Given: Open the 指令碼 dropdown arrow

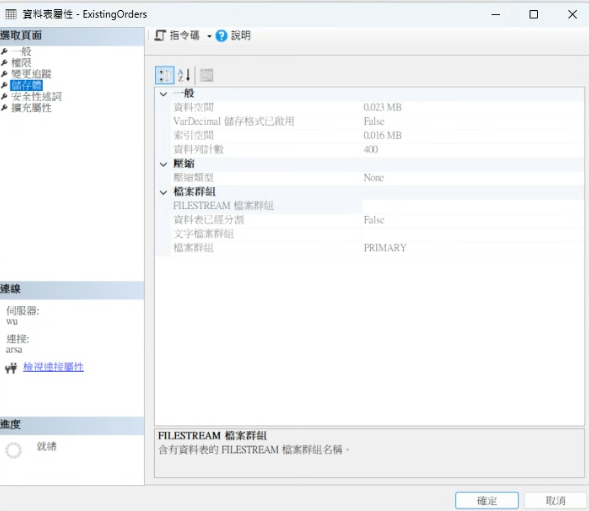Looking at the screenshot, I should (x=209, y=36).
